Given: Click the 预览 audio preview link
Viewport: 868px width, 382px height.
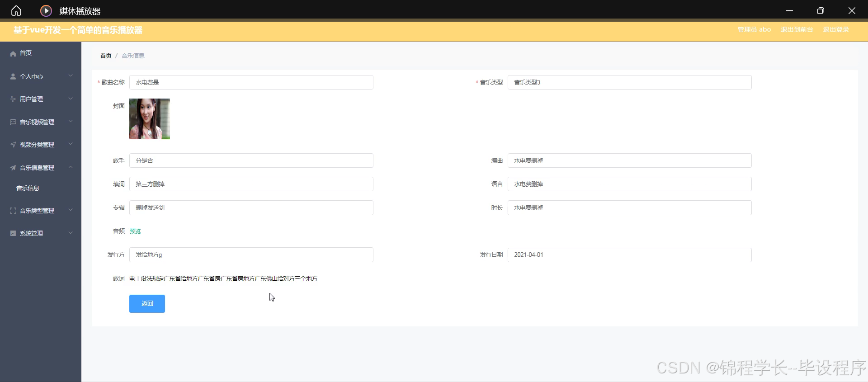Looking at the screenshot, I should (135, 231).
